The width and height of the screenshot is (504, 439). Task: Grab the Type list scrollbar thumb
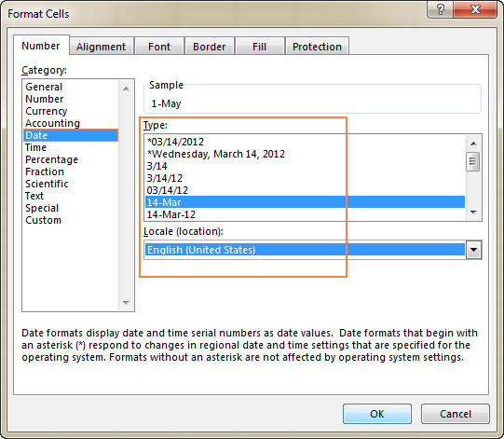tap(473, 161)
